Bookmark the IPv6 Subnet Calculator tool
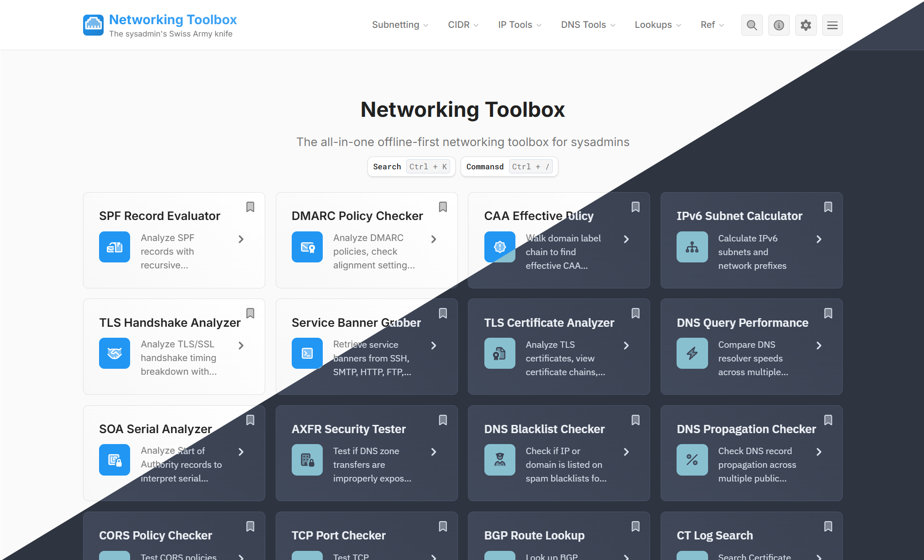This screenshot has height=560, width=924. coord(828,207)
